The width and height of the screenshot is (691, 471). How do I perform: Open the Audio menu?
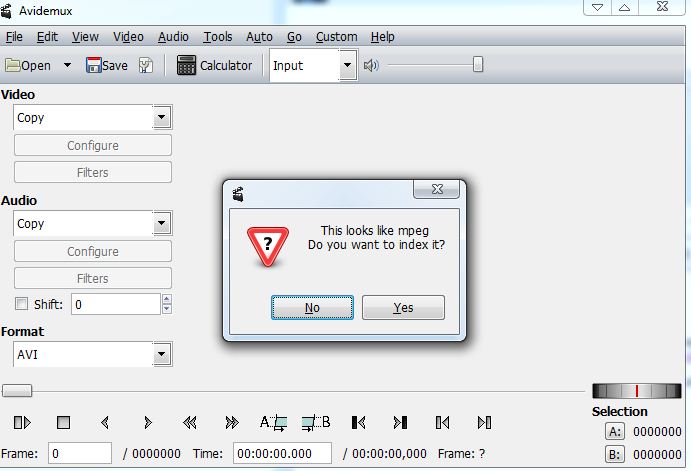click(x=173, y=37)
